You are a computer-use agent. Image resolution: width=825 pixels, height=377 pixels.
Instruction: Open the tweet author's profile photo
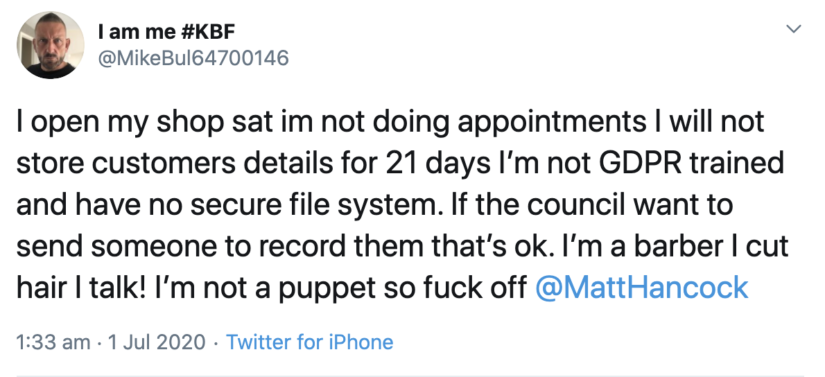[51, 45]
